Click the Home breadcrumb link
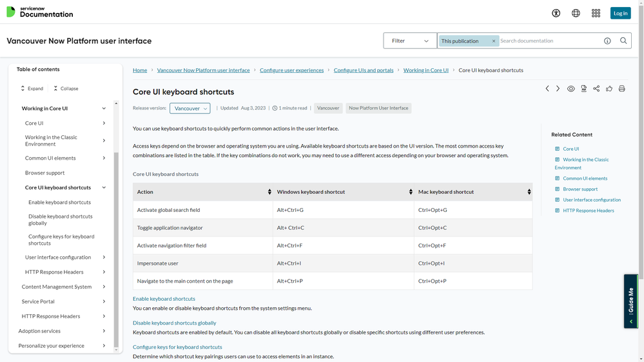644x362 pixels. pos(140,70)
